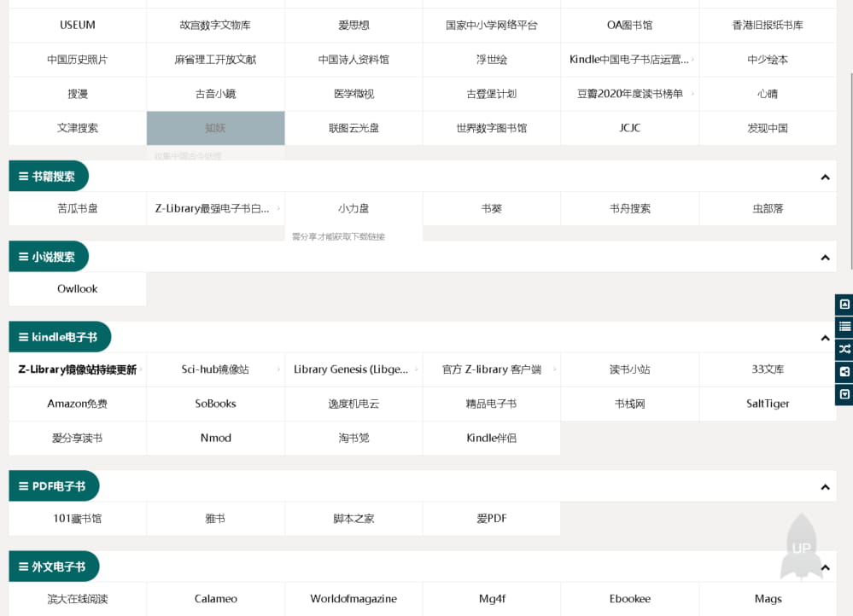
Task: Open the 香港旧报纸书库 link
Action: (x=768, y=25)
